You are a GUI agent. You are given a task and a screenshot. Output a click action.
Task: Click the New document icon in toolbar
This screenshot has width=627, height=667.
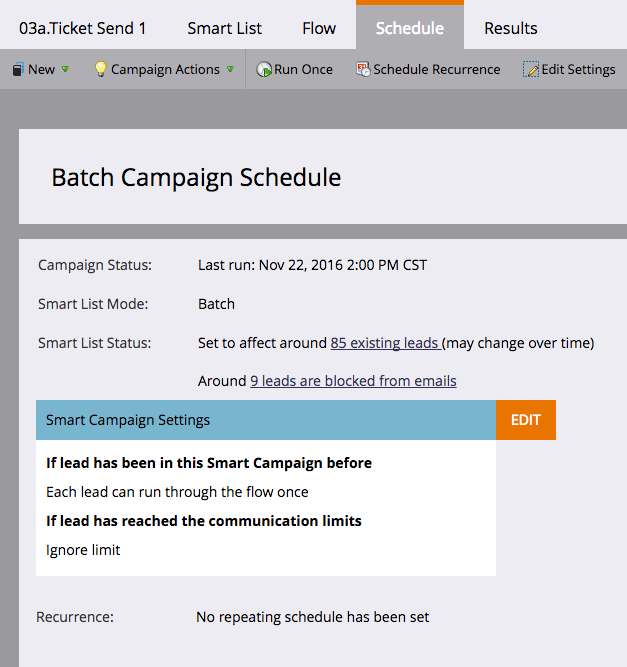17,70
